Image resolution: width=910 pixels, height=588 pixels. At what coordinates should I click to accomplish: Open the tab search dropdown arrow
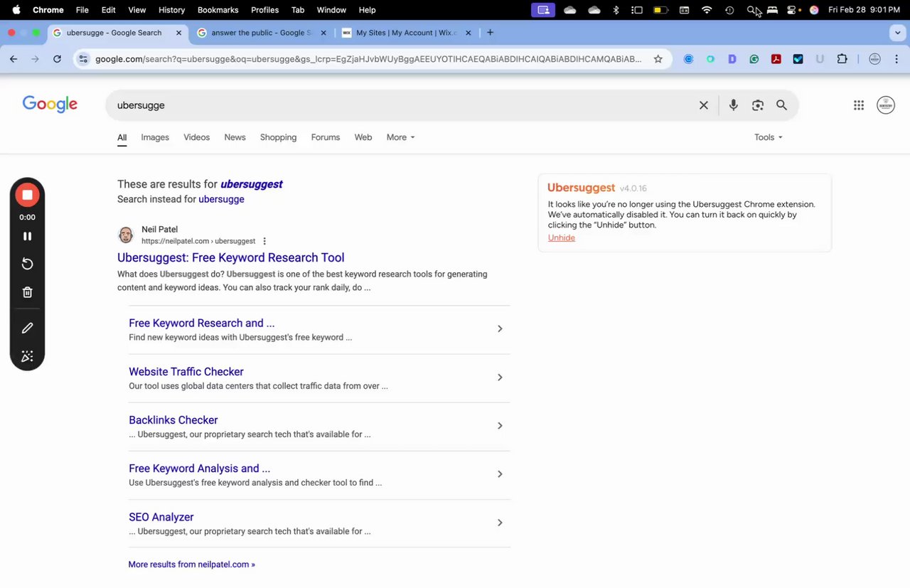896,33
